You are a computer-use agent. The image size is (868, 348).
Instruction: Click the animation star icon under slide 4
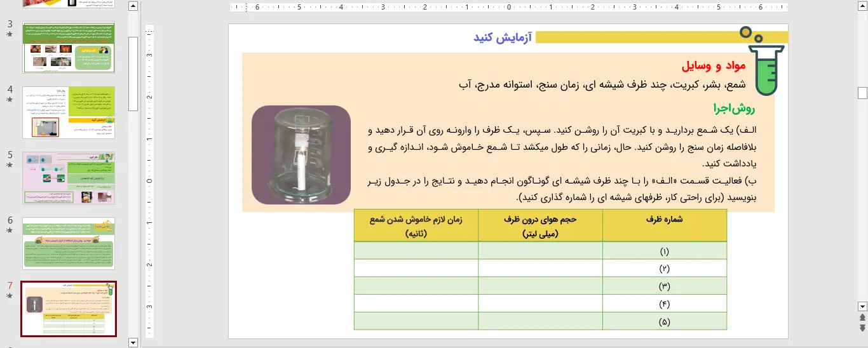click(10, 100)
